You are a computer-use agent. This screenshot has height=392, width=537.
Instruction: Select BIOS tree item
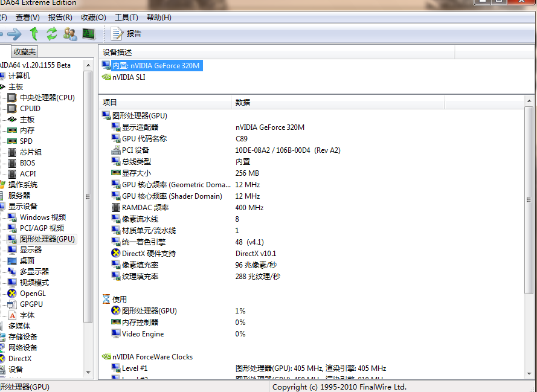[x=27, y=163]
